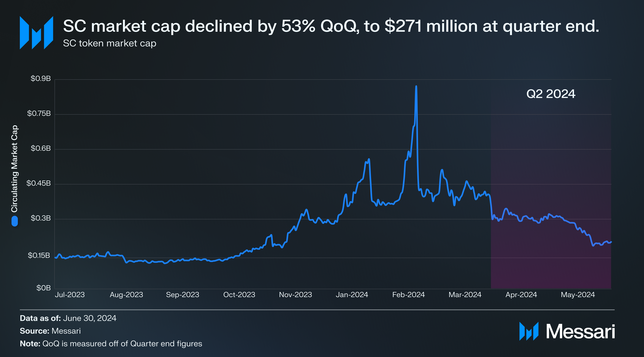This screenshot has width=644, height=357.
Task: Select the Apr-2024 x-axis label
Action: pos(521,295)
